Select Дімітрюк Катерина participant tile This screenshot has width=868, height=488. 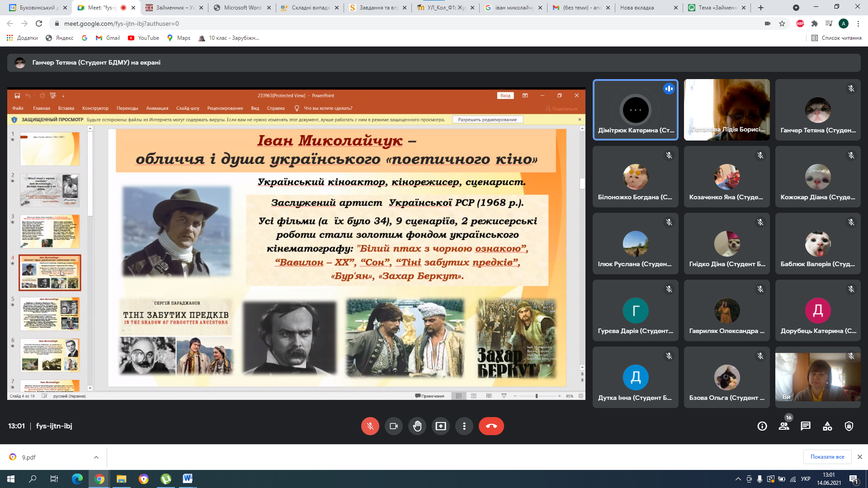[x=635, y=110]
